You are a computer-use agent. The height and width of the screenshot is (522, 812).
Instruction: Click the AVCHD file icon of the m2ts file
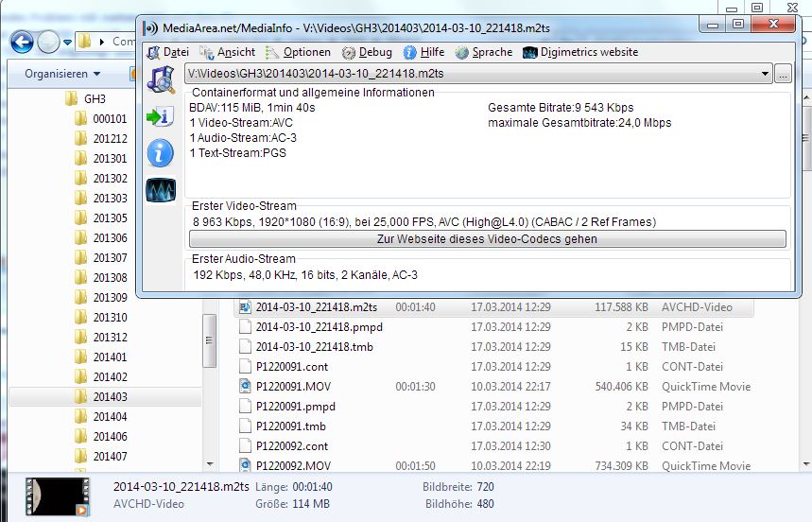click(245, 306)
